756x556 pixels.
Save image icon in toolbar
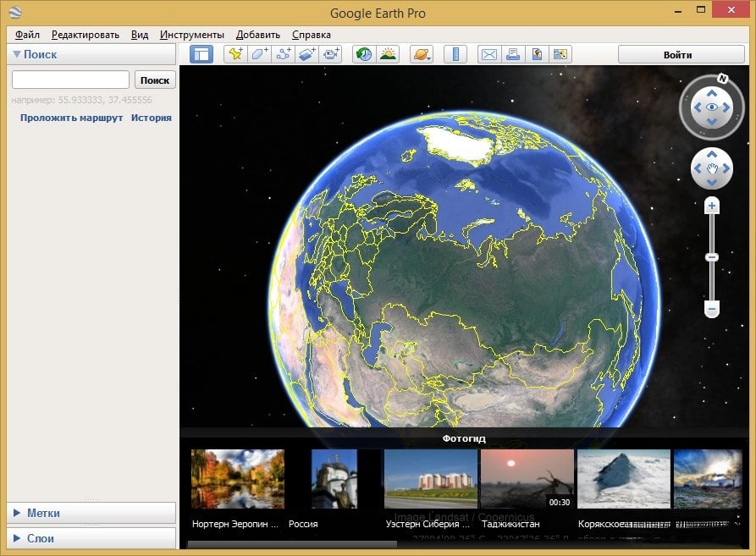tap(536, 54)
